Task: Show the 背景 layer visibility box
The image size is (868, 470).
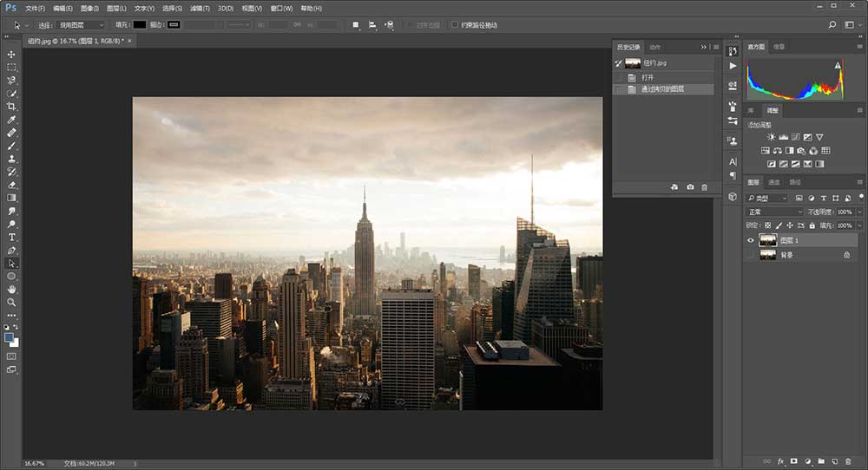Action: [x=751, y=255]
